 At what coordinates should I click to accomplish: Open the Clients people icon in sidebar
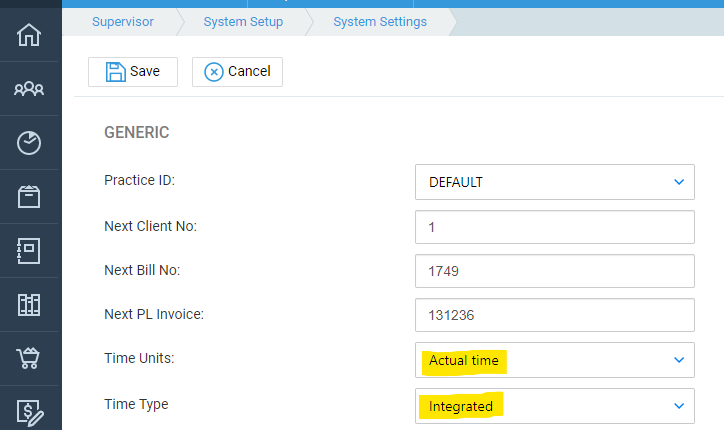pyautogui.click(x=29, y=88)
